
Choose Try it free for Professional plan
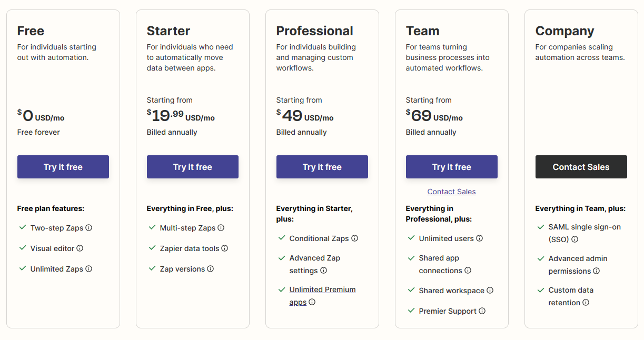coord(322,167)
